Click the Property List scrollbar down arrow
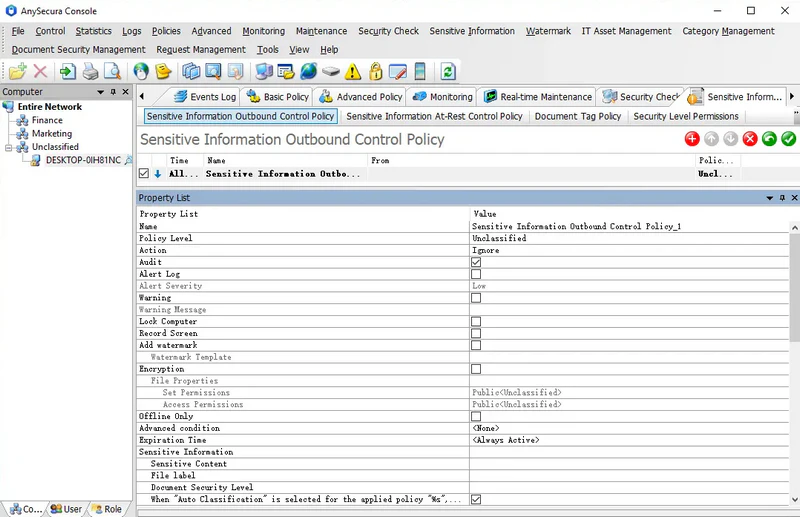 [x=794, y=500]
